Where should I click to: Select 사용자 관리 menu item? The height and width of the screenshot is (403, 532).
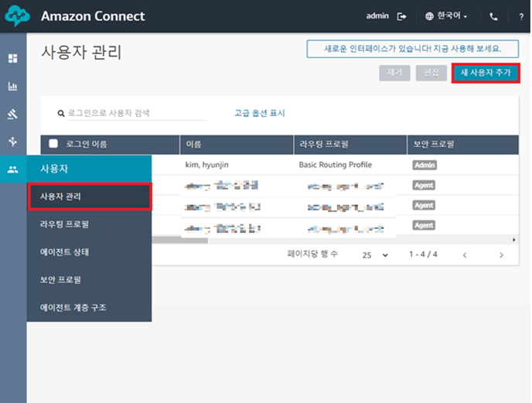coord(90,196)
